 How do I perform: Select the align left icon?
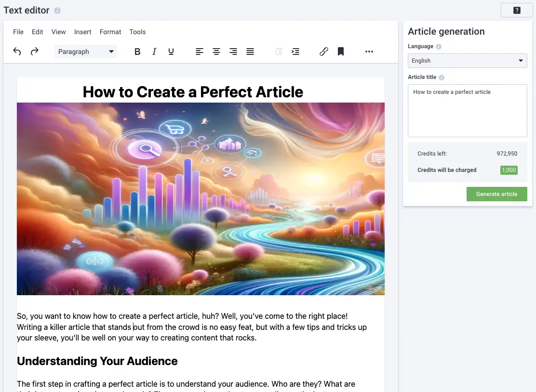pyautogui.click(x=200, y=52)
